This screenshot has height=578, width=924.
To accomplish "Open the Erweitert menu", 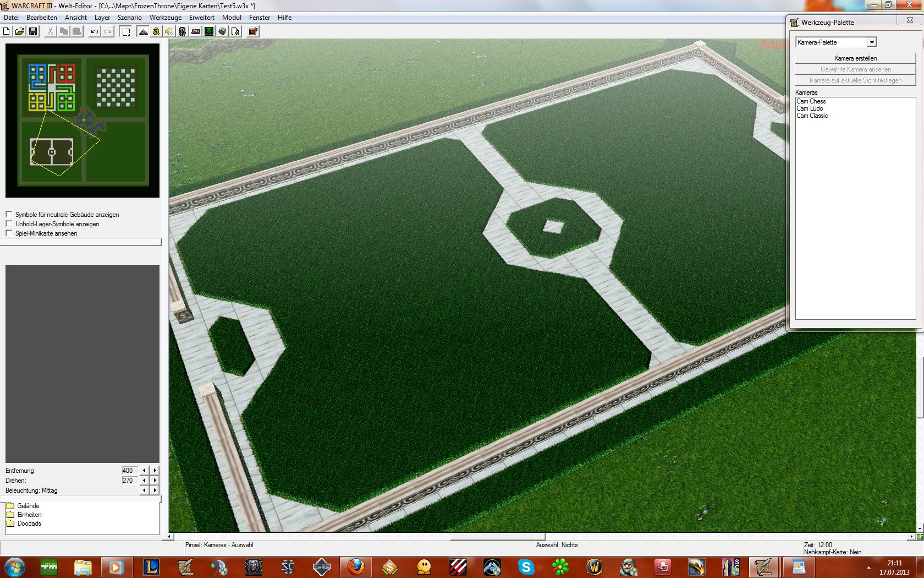I will point(202,18).
